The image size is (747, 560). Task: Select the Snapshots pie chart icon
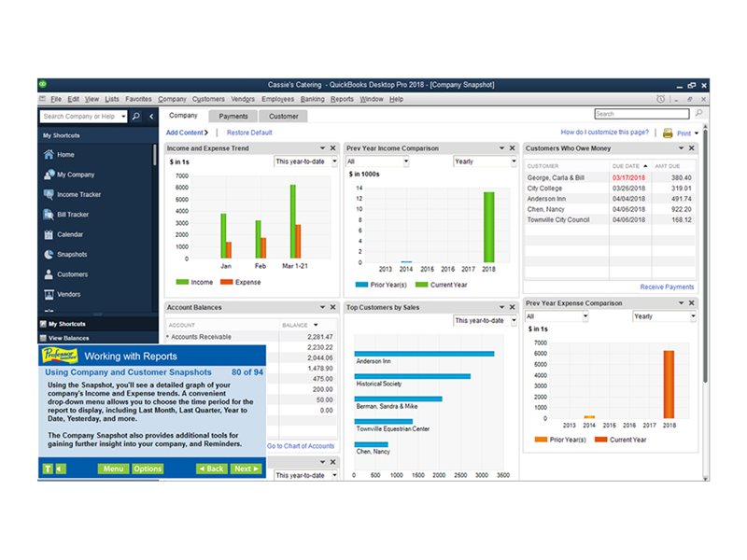pos(49,255)
